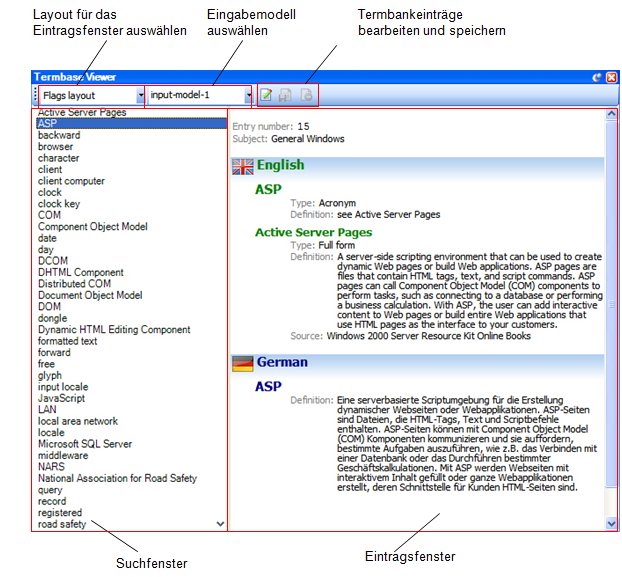Image resolution: width=622 pixels, height=577 pixels.
Task: Click the German language heading
Action: click(282, 362)
